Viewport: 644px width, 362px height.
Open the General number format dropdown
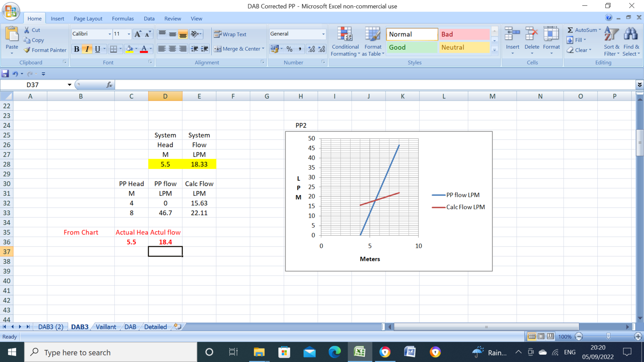pyautogui.click(x=323, y=34)
